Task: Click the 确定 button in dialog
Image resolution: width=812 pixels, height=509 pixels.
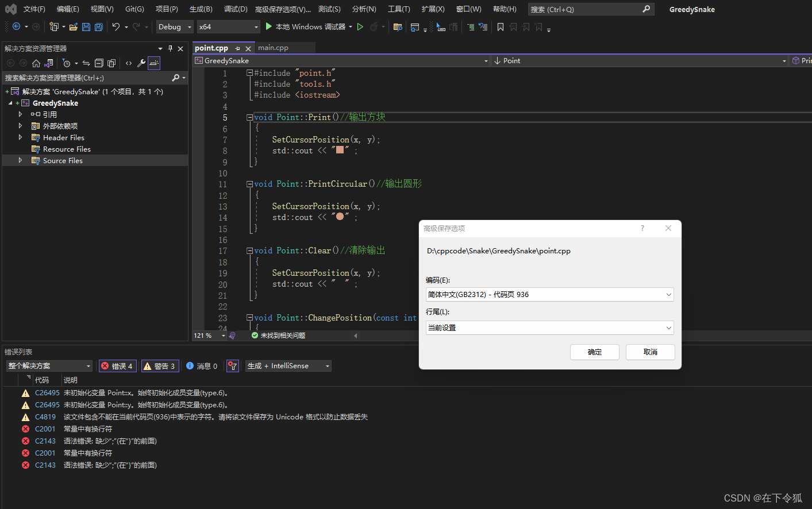Action: point(595,352)
